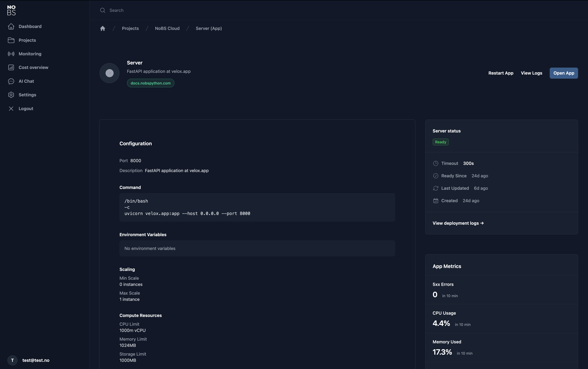
Task: Click the test@test.no user avatar
Action: pyautogui.click(x=12, y=360)
